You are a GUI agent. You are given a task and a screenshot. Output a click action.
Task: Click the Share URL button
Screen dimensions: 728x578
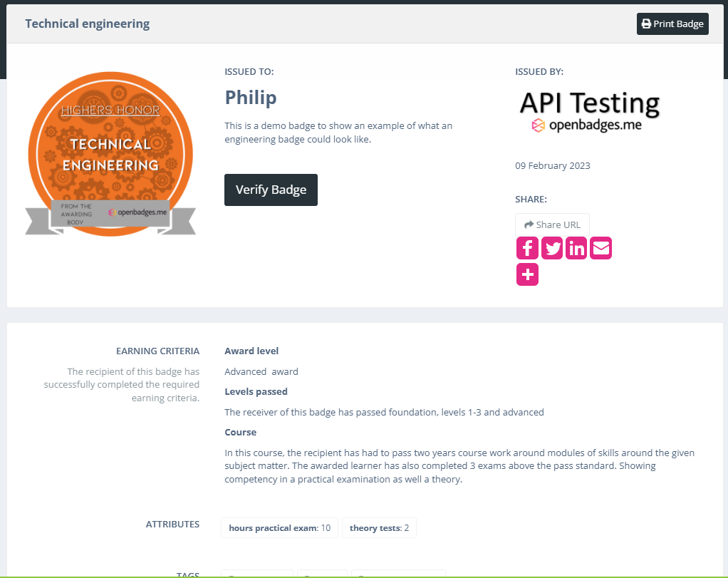pos(552,225)
